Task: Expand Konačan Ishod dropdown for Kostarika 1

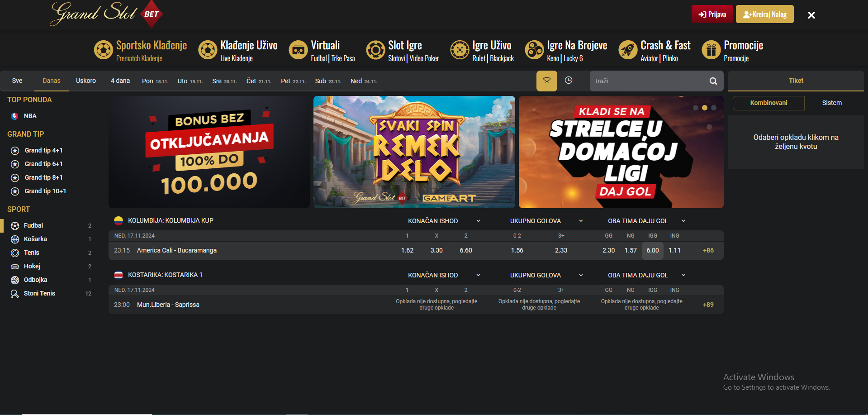Action: coord(478,275)
